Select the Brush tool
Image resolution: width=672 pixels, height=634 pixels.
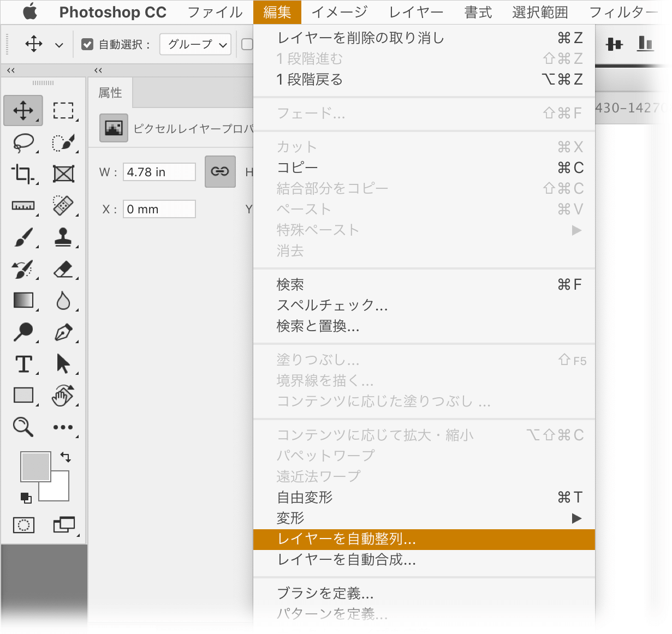[23, 237]
